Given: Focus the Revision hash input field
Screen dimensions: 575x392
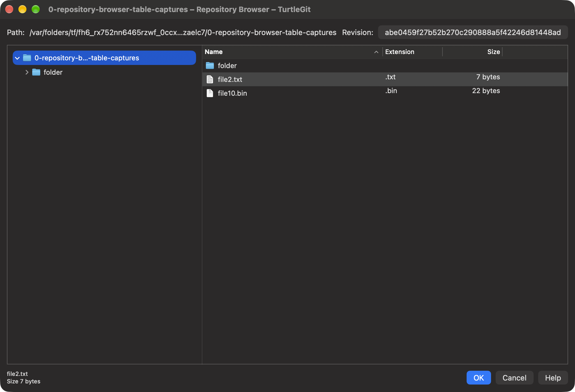Looking at the screenshot, I should click(473, 32).
